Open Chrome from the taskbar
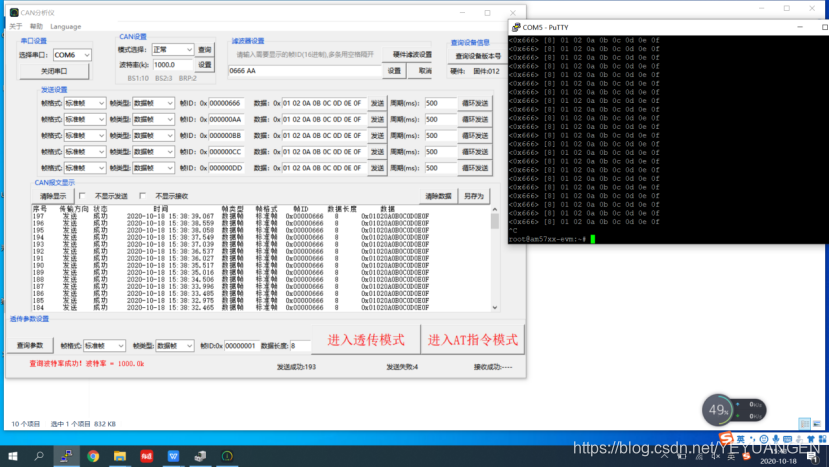Image resolution: width=830 pixels, height=467 pixels. pos(93,456)
